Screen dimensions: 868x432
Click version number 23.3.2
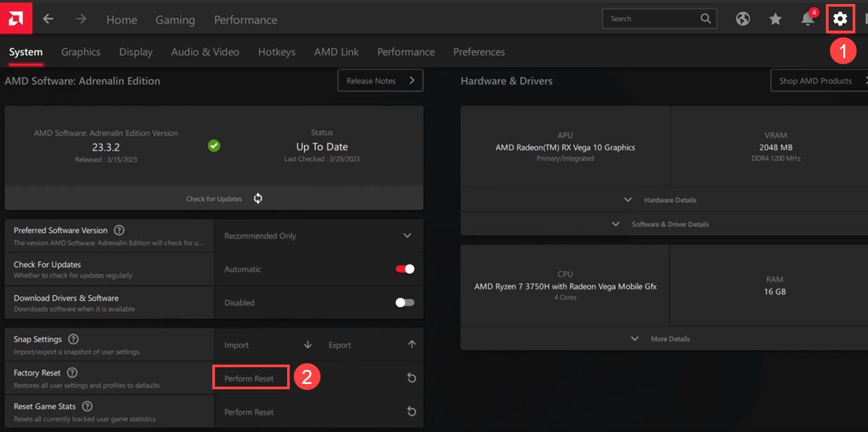(x=105, y=147)
